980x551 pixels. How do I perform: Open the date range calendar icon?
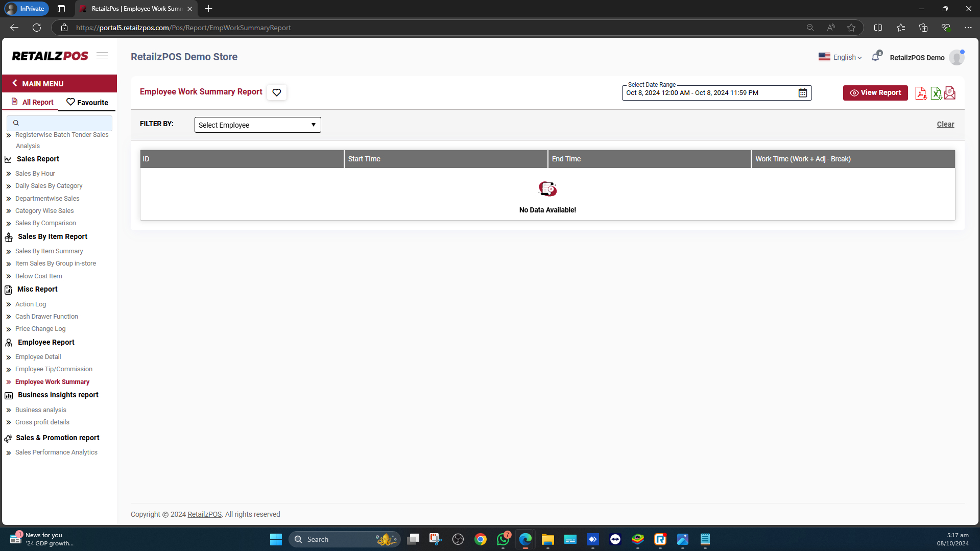coord(802,93)
